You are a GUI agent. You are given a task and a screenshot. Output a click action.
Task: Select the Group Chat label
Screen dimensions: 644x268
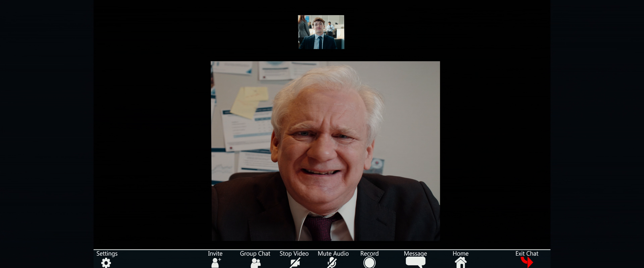255,254
